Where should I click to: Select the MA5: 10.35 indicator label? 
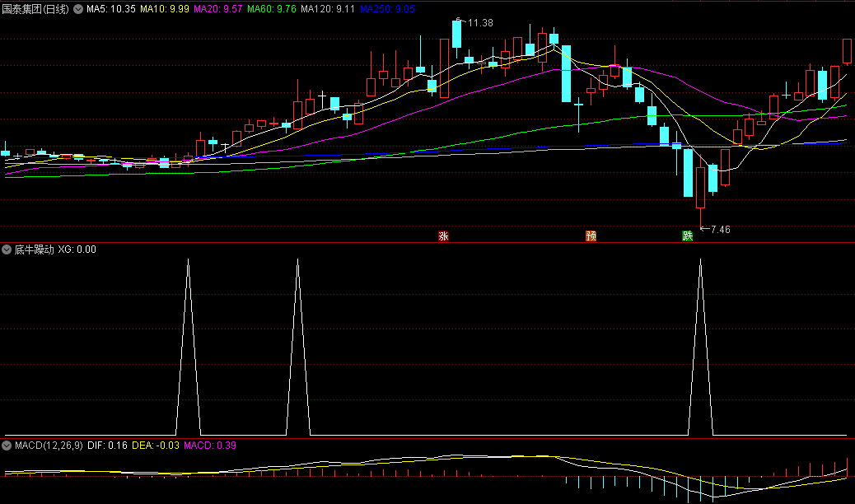[111, 9]
